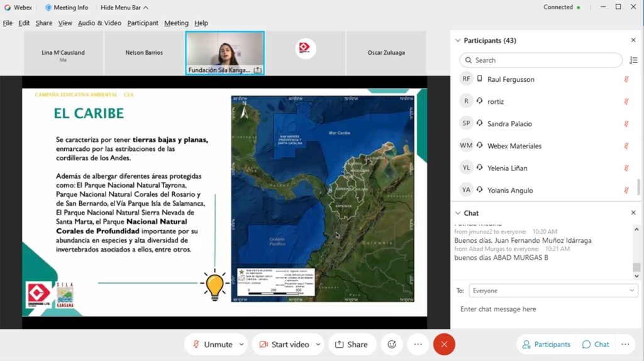This screenshot has width=644, height=361.
Task: Select Oscar Zuluaga video tile
Action: tap(386, 53)
